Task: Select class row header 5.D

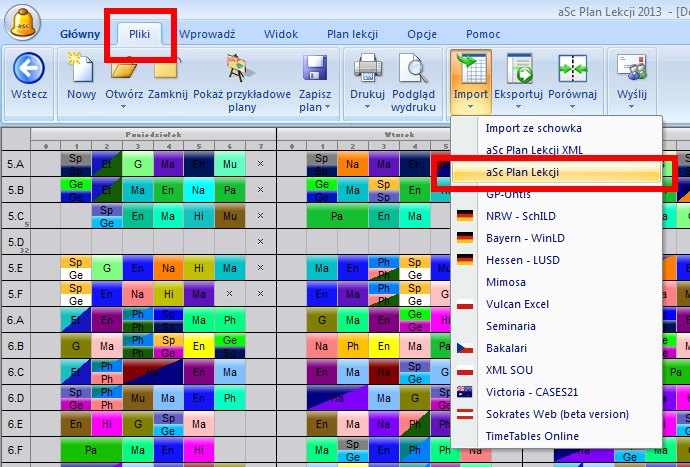Action: point(16,242)
